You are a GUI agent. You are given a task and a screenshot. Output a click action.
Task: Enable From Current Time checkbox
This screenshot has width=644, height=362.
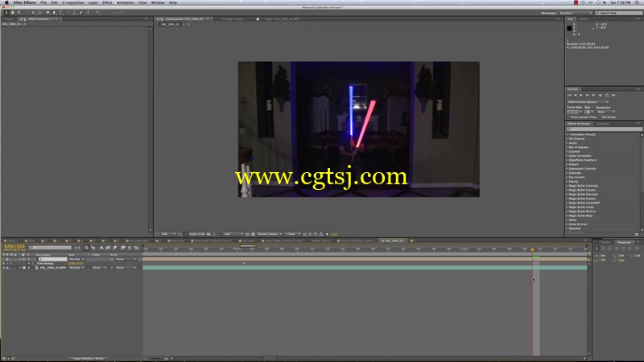(x=568, y=117)
